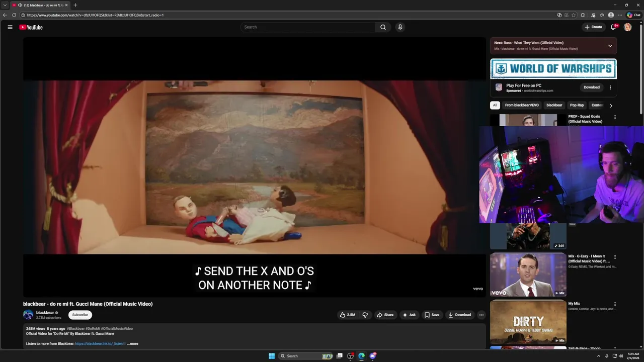Screen dimensions: 644x362
Task: Open the YouTube hamburger guide menu
Action: click(10, 27)
